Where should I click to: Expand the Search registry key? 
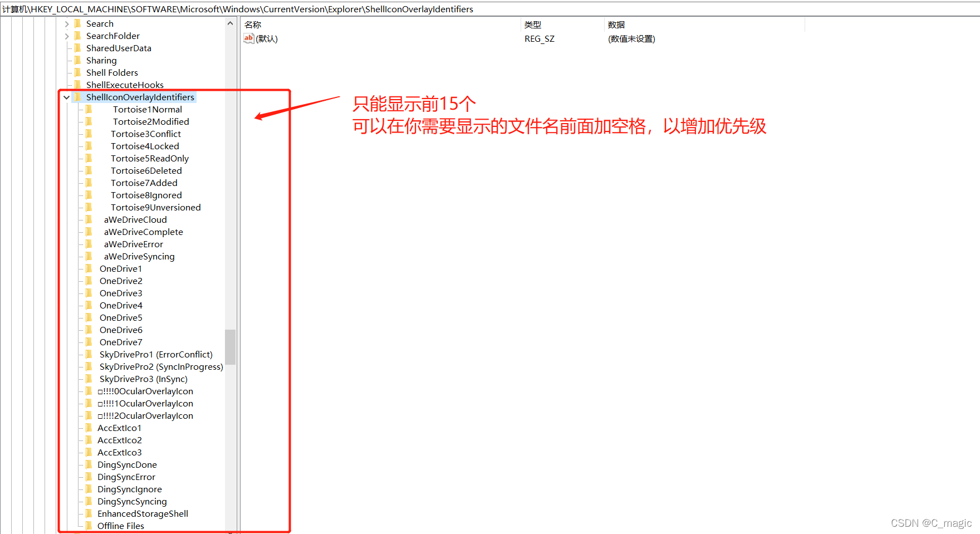tap(67, 24)
